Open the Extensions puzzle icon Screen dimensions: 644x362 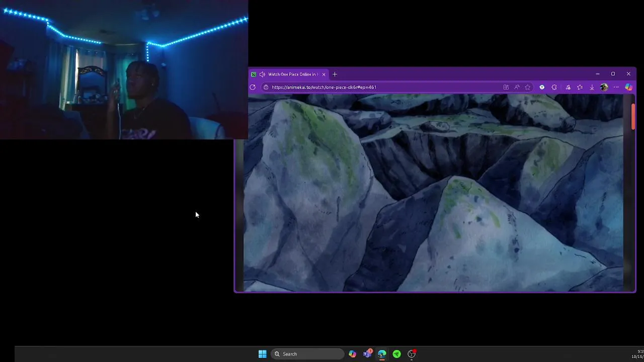point(554,87)
